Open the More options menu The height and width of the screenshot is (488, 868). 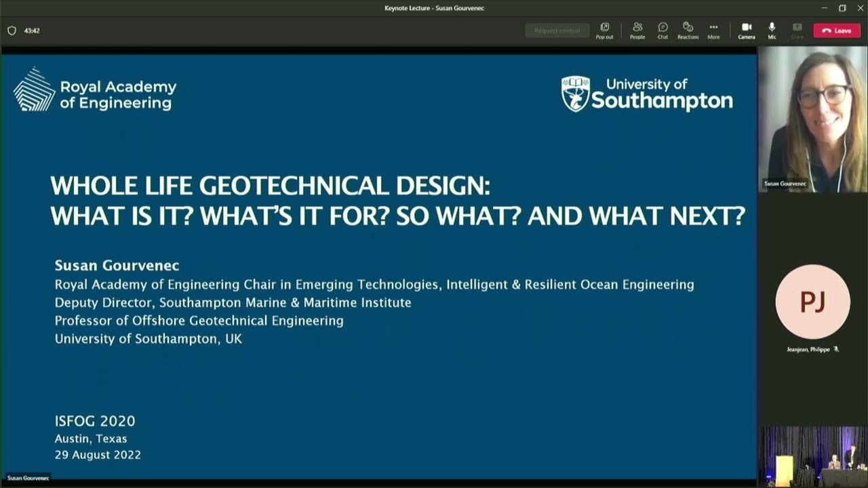point(713,30)
